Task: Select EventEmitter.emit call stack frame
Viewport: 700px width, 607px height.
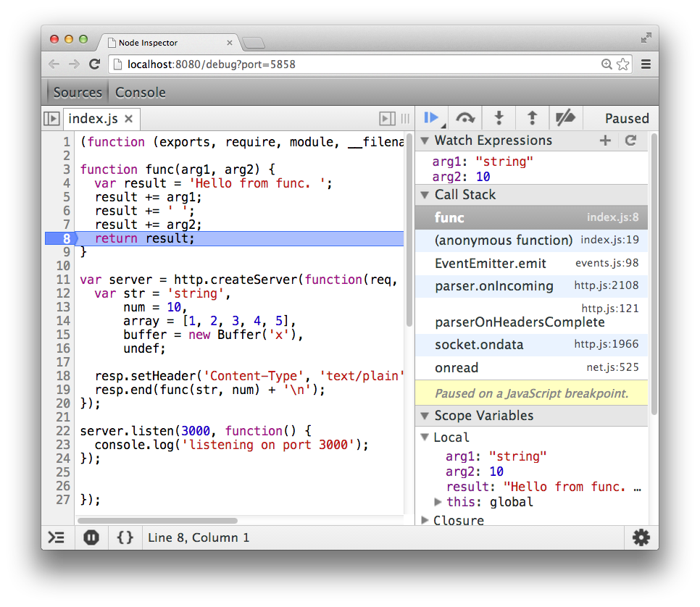Action: [531, 264]
